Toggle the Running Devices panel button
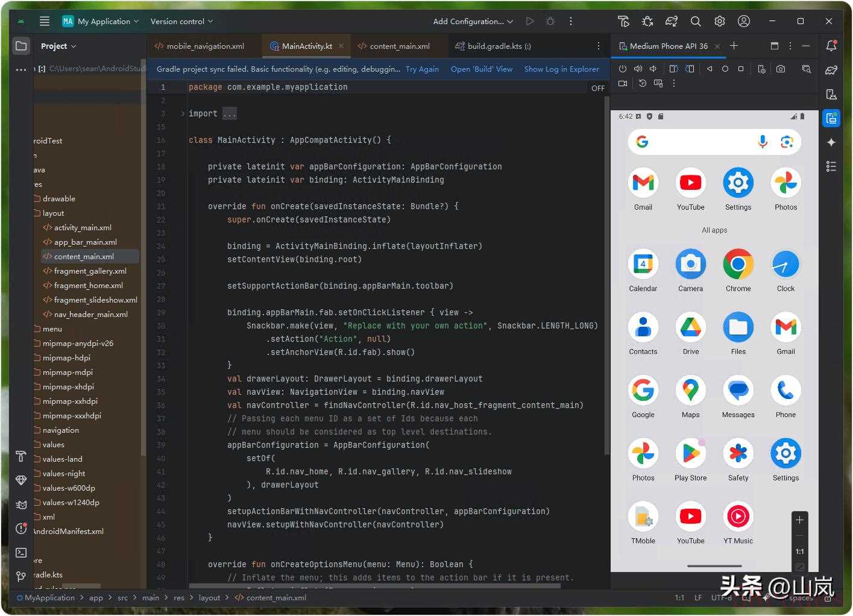The width and height of the screenshot is (853, 616). coord(831,118)
